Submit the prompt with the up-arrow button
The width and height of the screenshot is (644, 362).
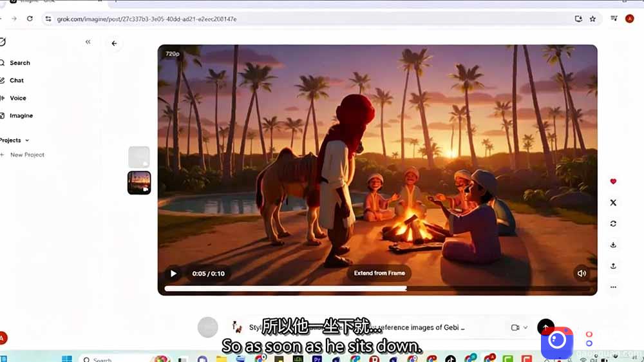[545, 327]
